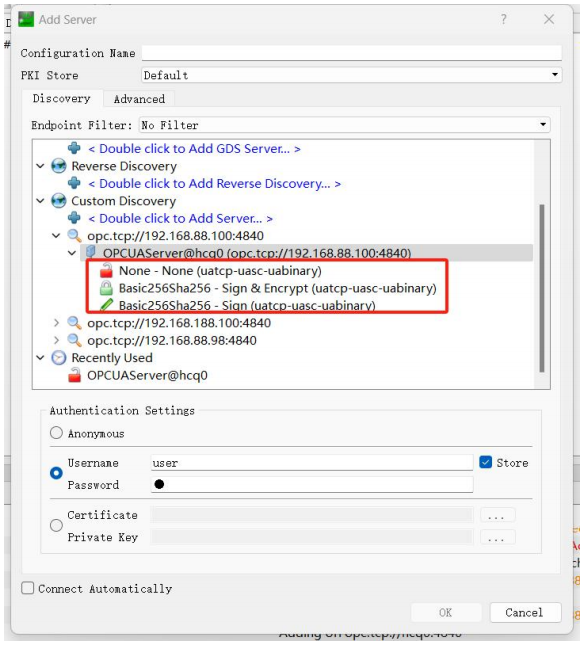
Task: Click magnifier icon of opc.tcp://192.168.88.98:4840
Action: pos(74,340)
